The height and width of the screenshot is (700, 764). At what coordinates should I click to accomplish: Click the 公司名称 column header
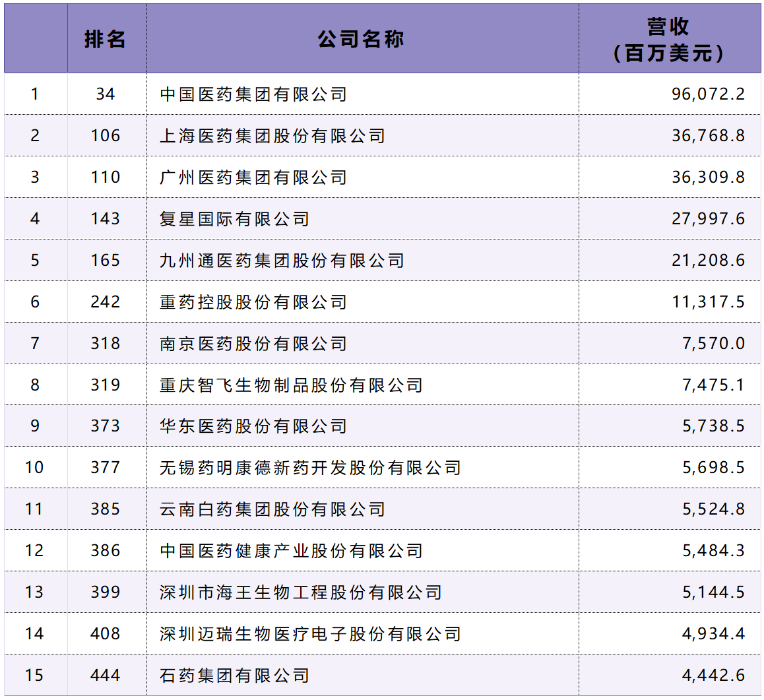[362, 38]
